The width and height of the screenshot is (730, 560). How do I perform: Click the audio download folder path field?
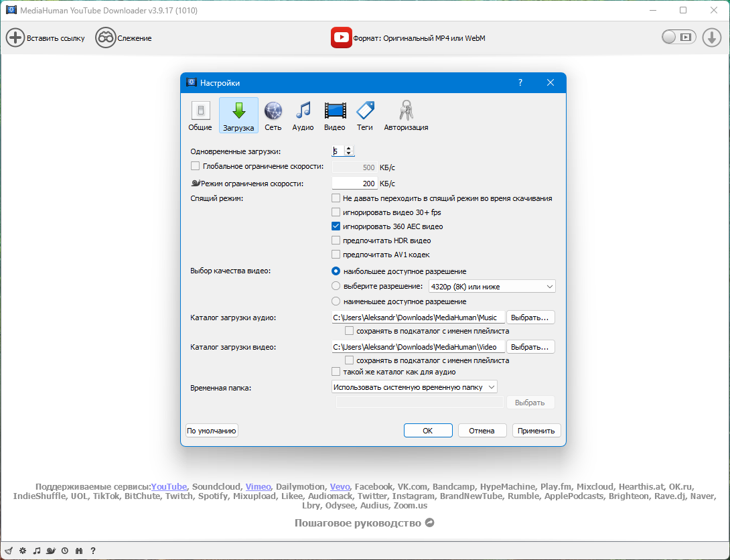tap(418, 318)
